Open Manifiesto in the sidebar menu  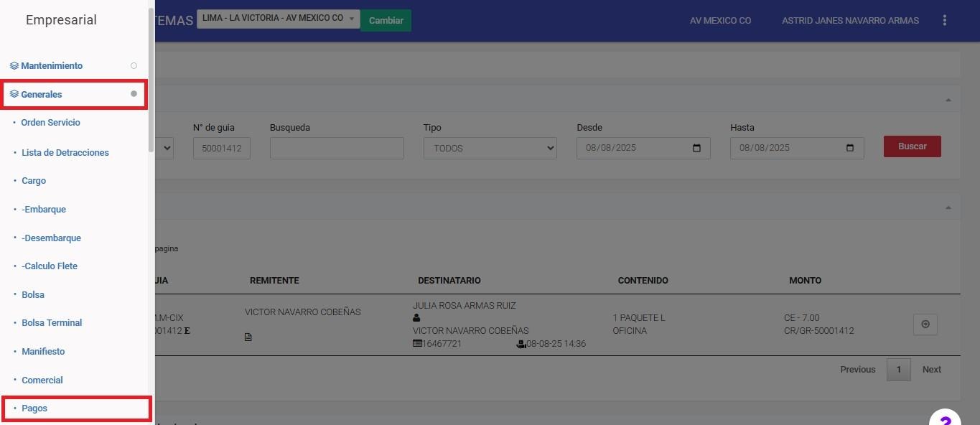43,351
